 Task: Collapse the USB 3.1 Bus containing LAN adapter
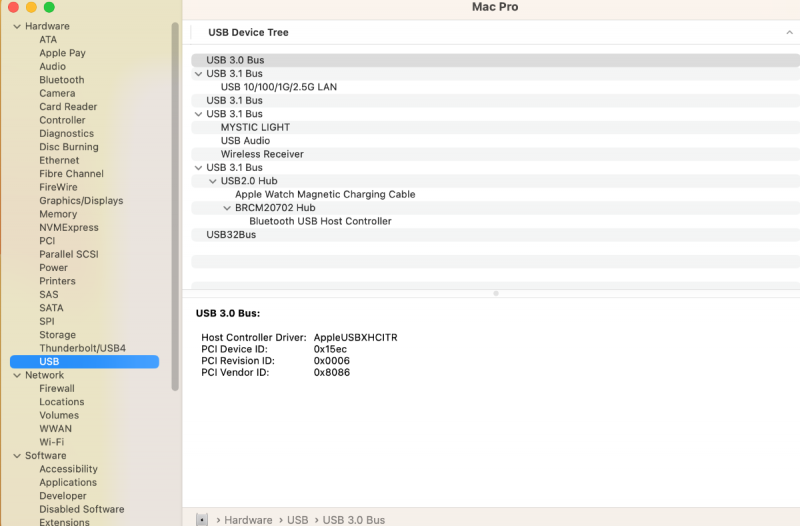click(x=198, y=74)
